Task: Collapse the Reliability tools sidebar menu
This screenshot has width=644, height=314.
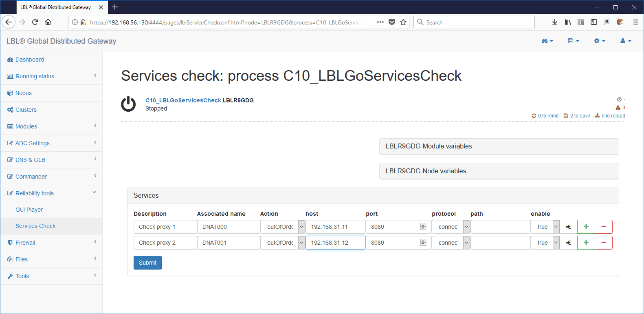Action: point(51,193)
